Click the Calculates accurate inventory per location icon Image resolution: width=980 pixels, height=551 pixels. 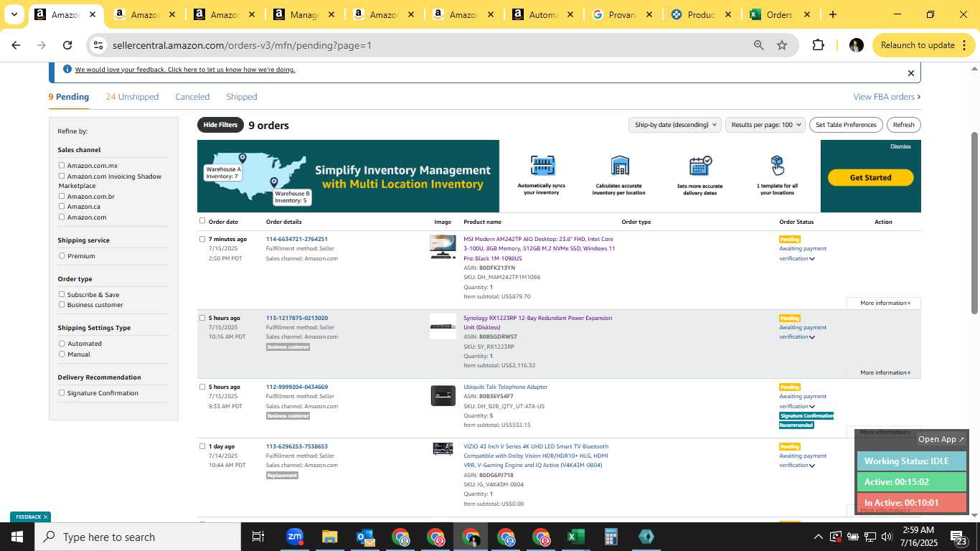[620, 166]
